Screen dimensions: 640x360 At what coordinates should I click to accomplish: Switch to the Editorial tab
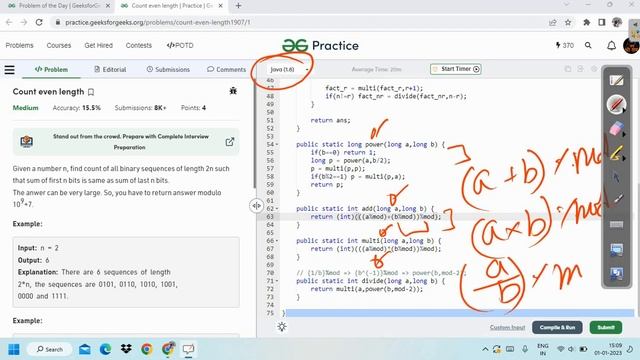pos(110,69)
